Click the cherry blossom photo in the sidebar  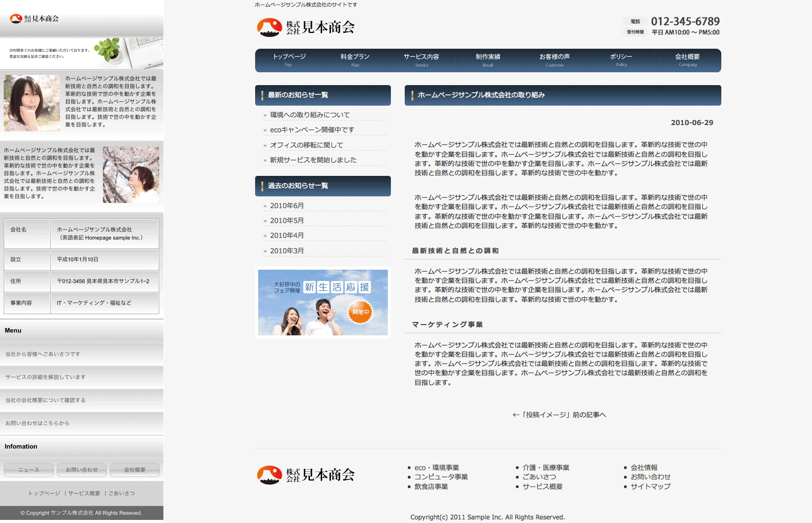pos(131,175)
